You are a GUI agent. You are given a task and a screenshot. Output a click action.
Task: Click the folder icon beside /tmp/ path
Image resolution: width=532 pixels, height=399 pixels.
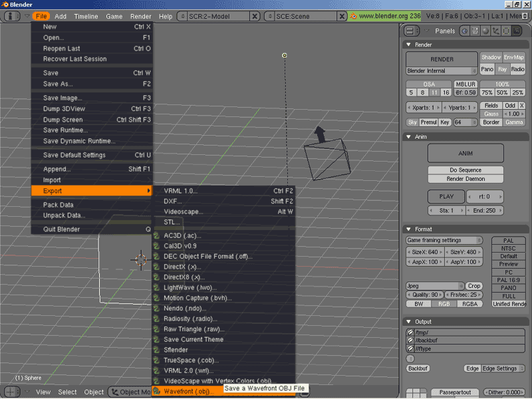click(x=410, y=332)
